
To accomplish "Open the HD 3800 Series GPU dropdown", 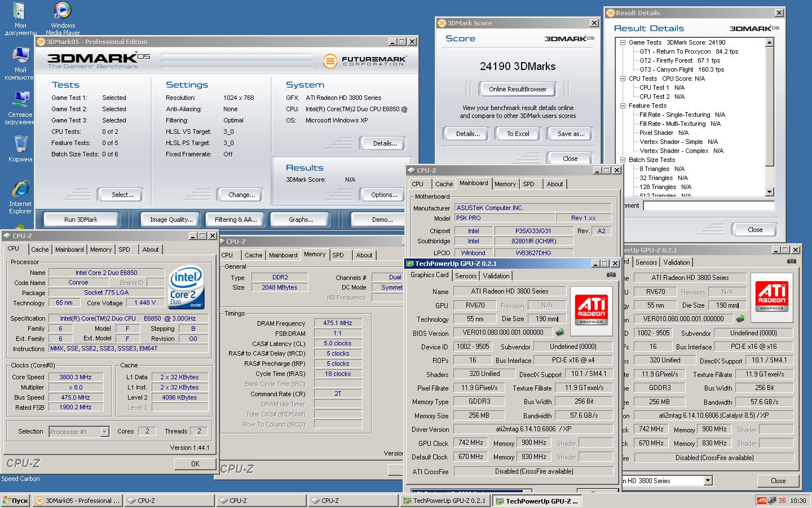I will click(708, 480).
